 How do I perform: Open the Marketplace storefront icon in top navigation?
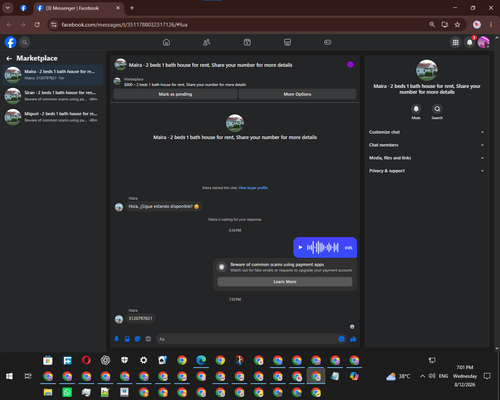(287, 42)
